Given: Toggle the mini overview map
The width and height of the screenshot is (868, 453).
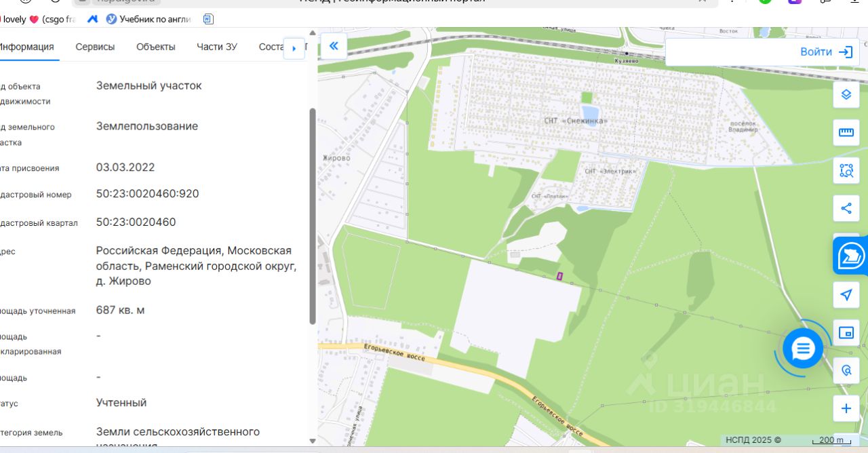Looking at the screenshot, I should point(846,332).
